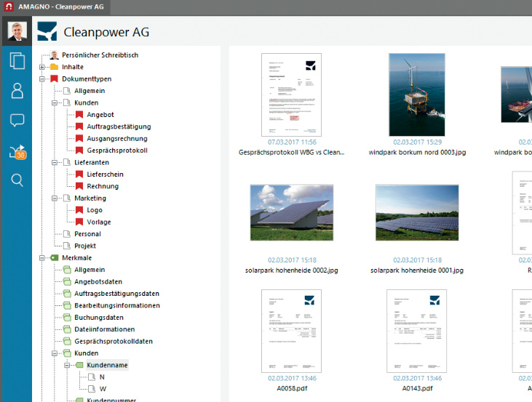The width and height of the screenshot is (532, 402).
Task: Click the tasks icon with badge 38
Action: click(x=17, y=151)
